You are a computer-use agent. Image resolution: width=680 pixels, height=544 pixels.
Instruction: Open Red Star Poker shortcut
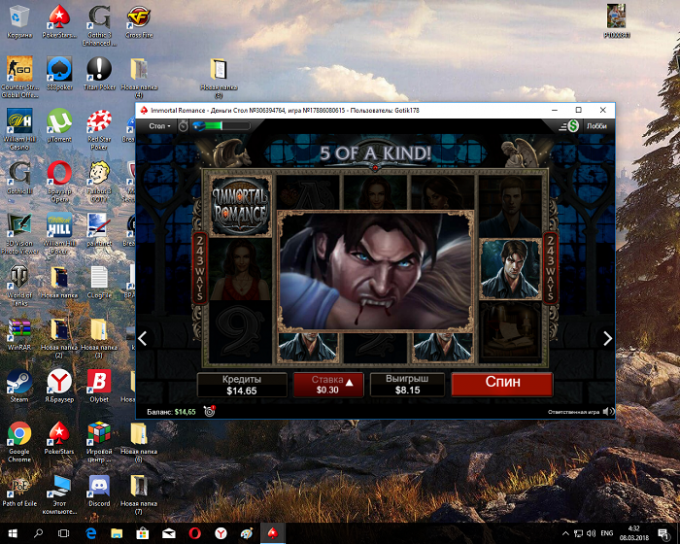click(99, 129)
